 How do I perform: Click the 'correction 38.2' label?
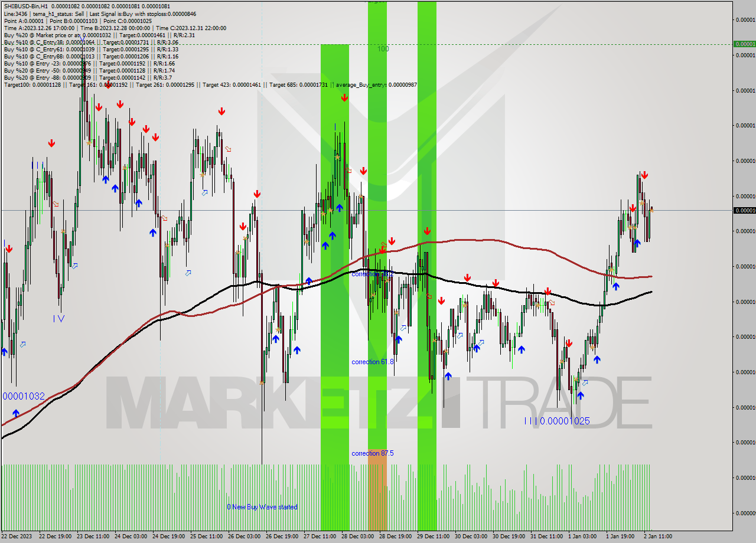372,274
